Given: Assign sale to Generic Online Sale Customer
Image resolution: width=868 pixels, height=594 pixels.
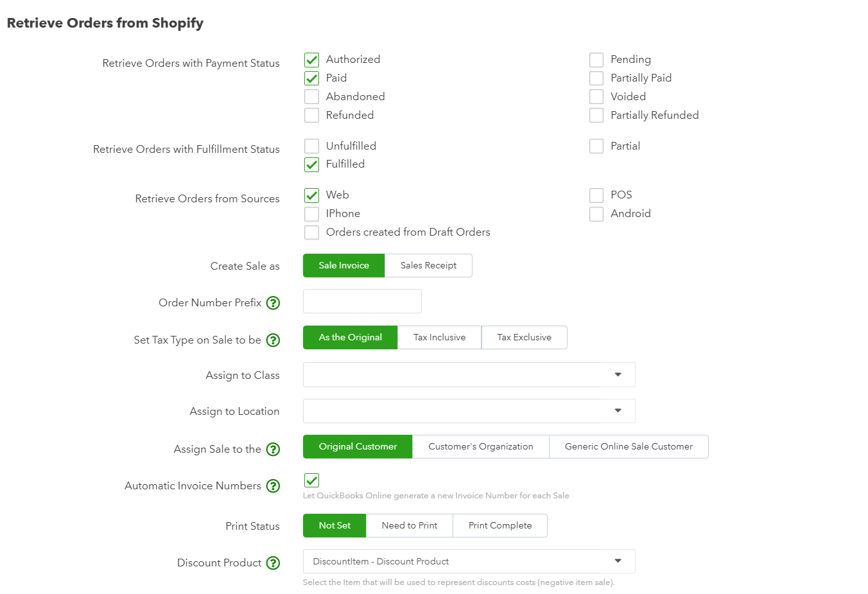Looking at the screenshot, I should tap(629, 446).
